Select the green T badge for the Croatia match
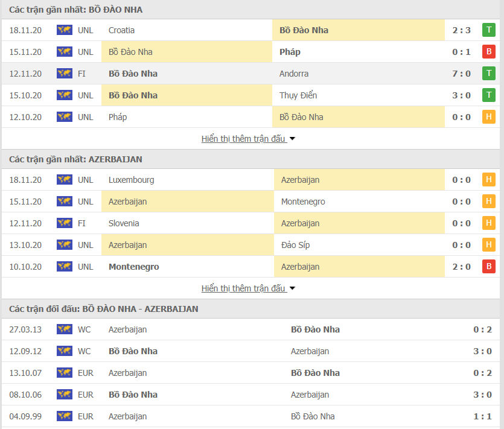This screenshot has height=429, width=504. tap(489, 30)
